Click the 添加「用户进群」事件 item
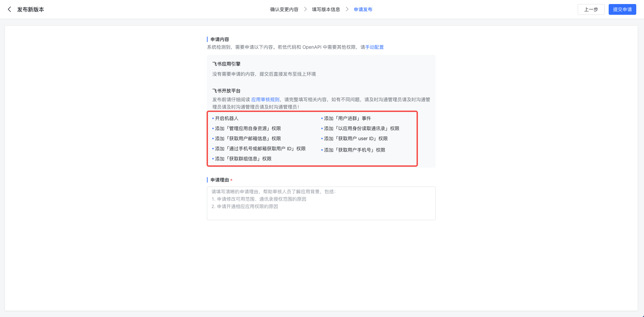The width and height of the screenshot is (644, 317). pos(347,118)
